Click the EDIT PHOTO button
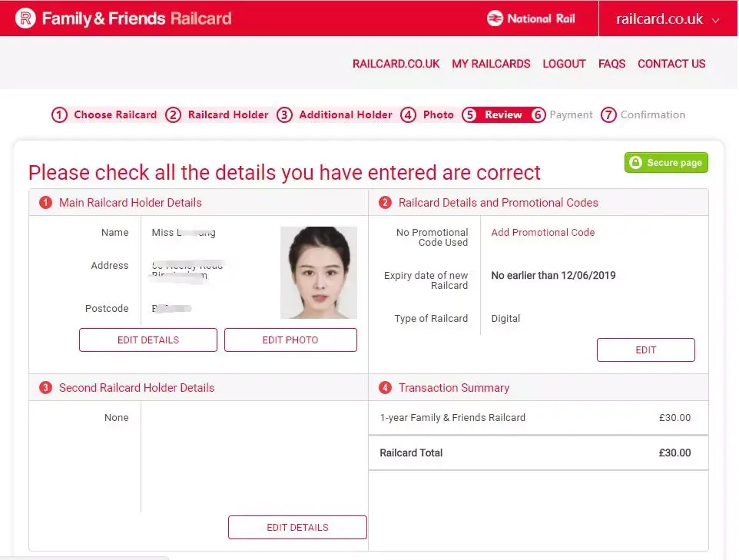The width and height of the screenshot is (739, 560). 290,339
